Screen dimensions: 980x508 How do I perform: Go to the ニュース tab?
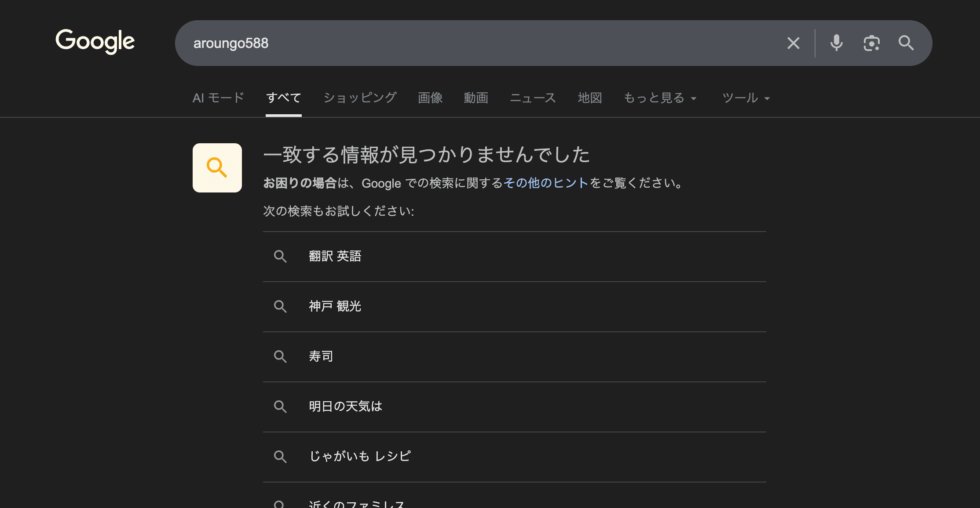pyautogui.click(x=533, y=98)
